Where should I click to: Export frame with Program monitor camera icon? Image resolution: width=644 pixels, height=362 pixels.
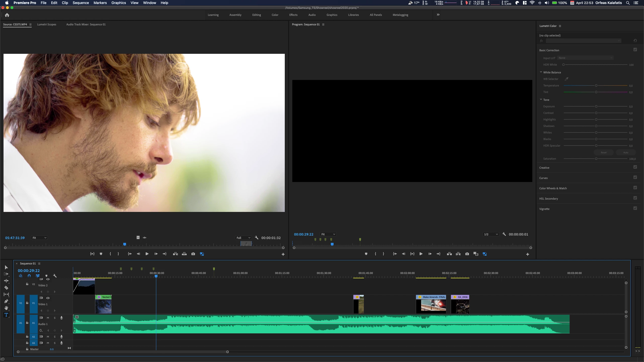[x=467, y=254]
